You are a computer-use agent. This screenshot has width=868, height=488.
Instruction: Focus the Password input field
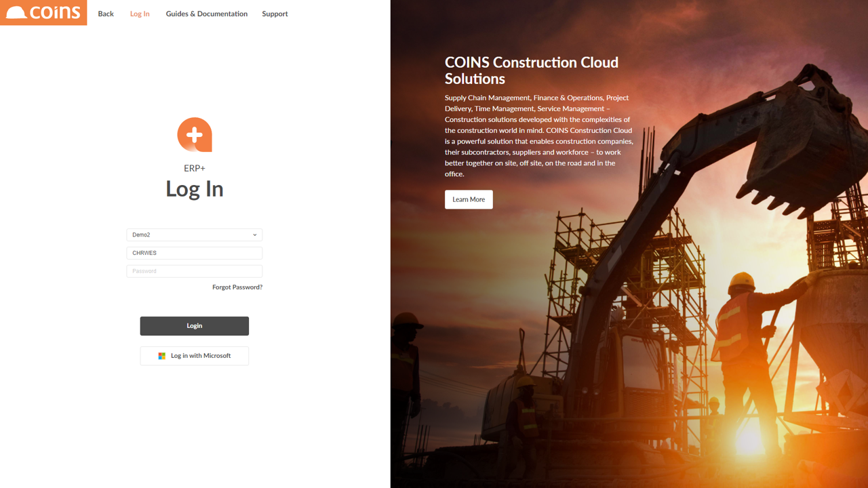pos(195,271)
